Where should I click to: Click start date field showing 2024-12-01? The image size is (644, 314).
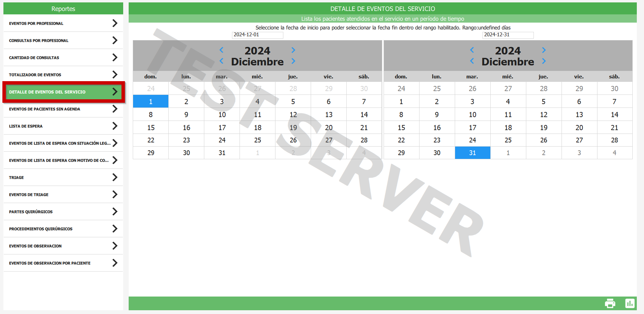tap(257, 35)
